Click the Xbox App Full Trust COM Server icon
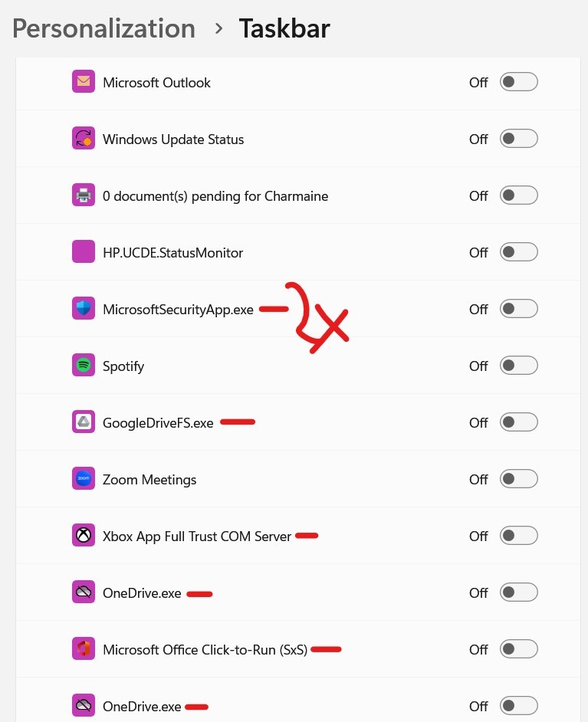The width and height of the screenshot is (588, 722). click(x=83, y=535)
